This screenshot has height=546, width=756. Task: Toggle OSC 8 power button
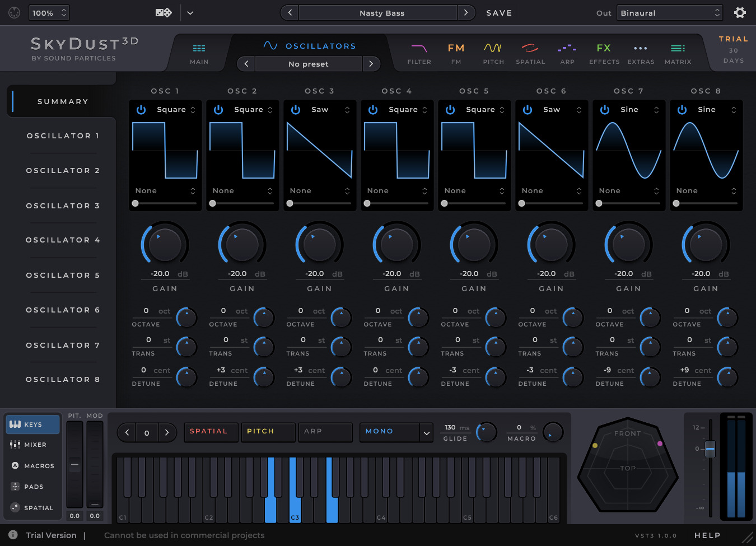click(x=682, y=110)
